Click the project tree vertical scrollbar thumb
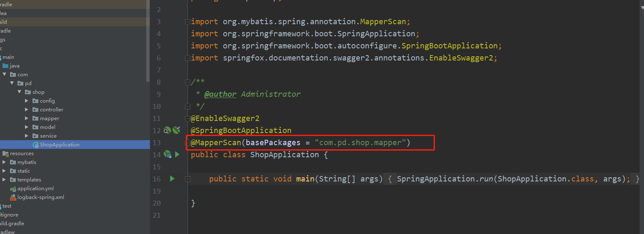Viewport: 644px width, 234px height. (148, 40)
